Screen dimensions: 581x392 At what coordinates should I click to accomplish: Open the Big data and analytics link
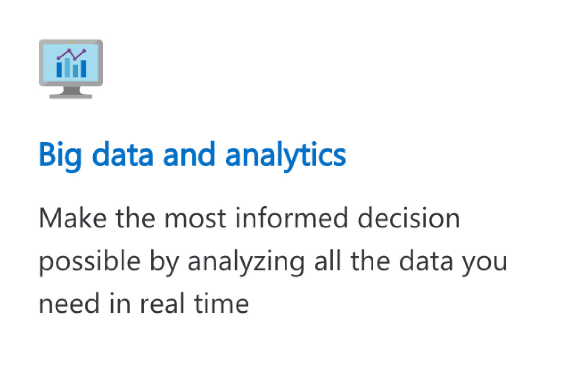coord(192,156)
